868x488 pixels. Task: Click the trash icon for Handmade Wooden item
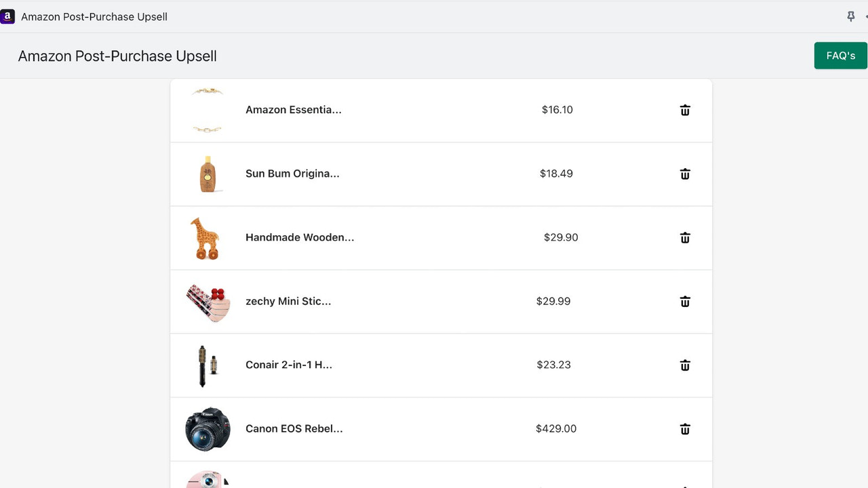tap(685, 237)
